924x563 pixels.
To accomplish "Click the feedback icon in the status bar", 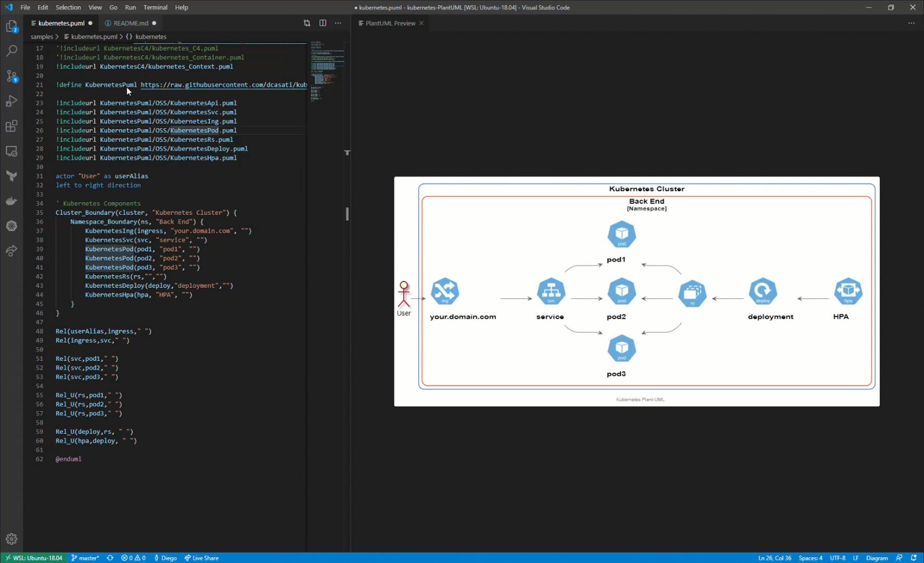I will pyautogui.click(x=899, y=558).
